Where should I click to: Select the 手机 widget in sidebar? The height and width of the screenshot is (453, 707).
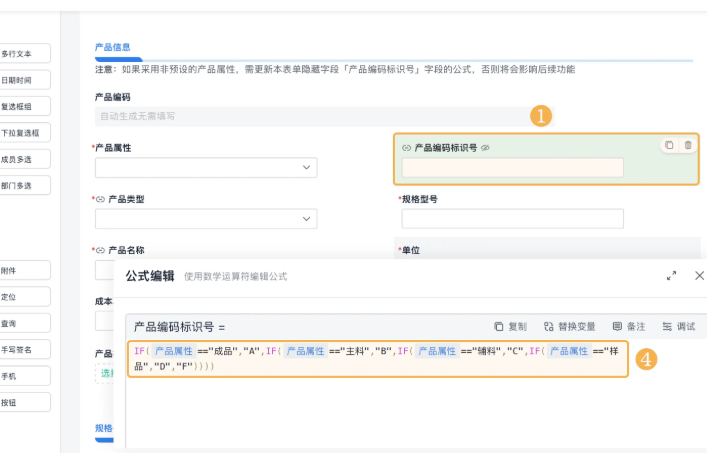(25, 376)
